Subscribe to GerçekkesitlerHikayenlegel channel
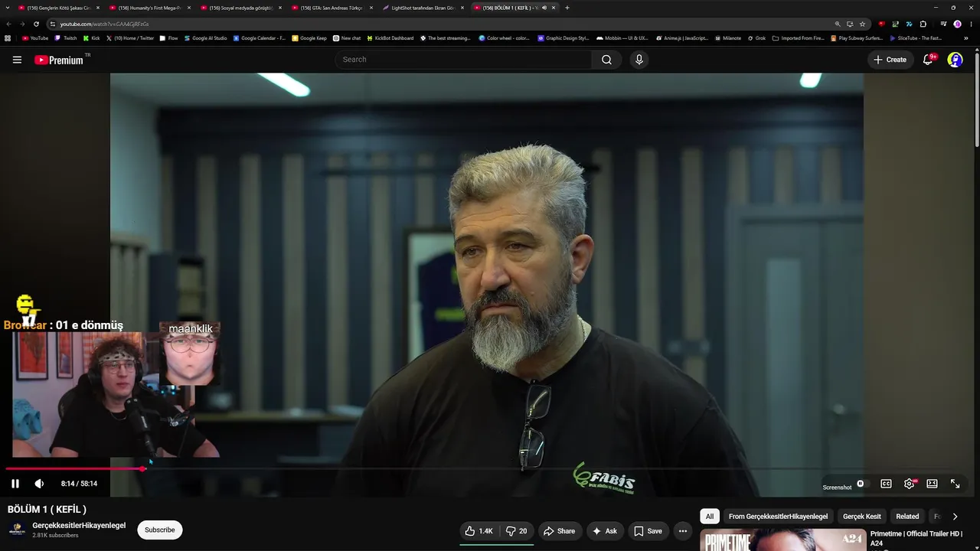The image size is (980, 551). [160, 530]
